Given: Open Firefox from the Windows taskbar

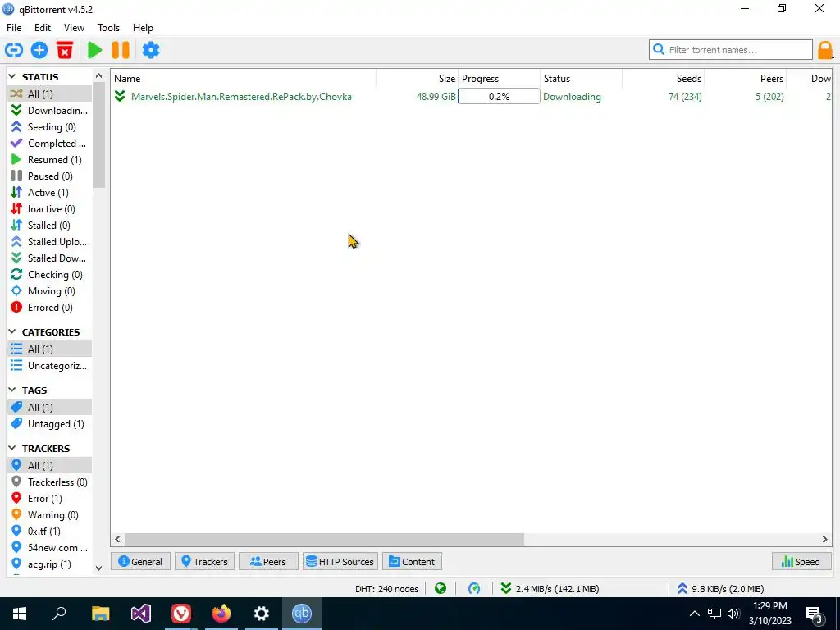Looking at the screenshot, I should coord(221,614).
